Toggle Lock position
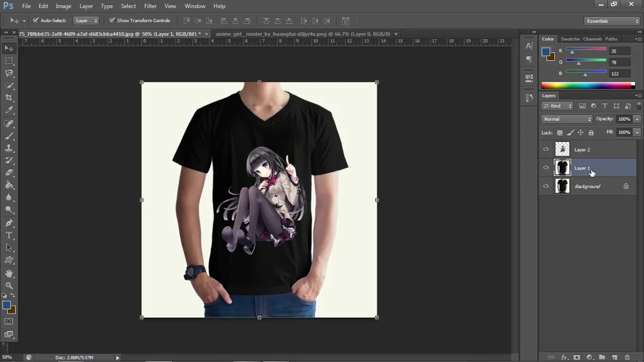 (581, 133)
